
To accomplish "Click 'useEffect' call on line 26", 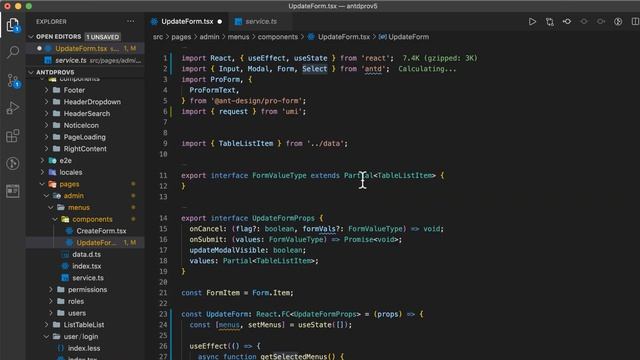I will 208,346.
